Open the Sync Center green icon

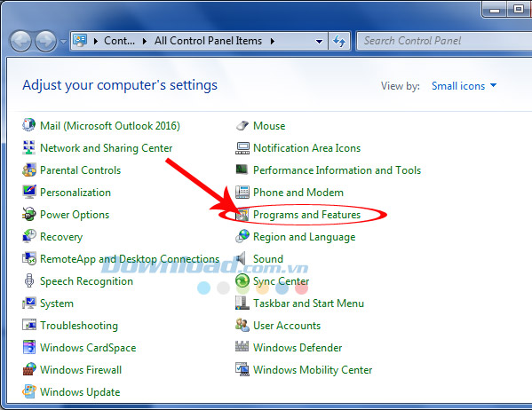coord(242,280)
